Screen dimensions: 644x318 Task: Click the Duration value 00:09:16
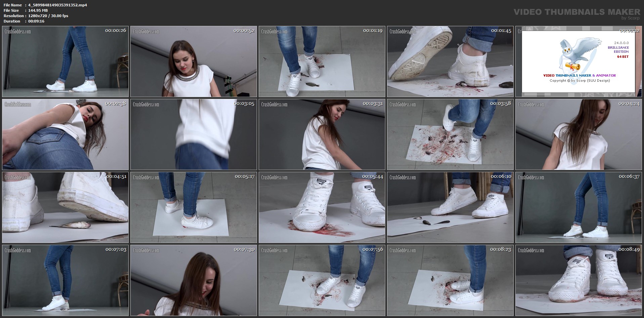[x=36, y=21]
